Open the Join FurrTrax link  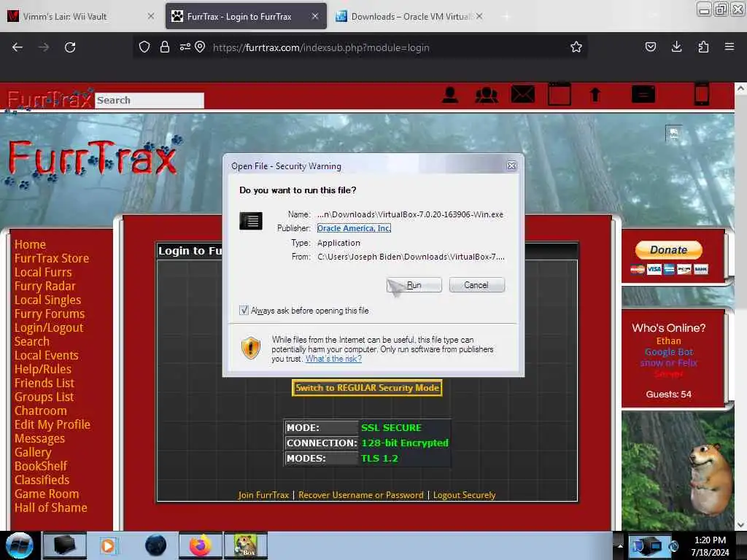coord(263,495)
